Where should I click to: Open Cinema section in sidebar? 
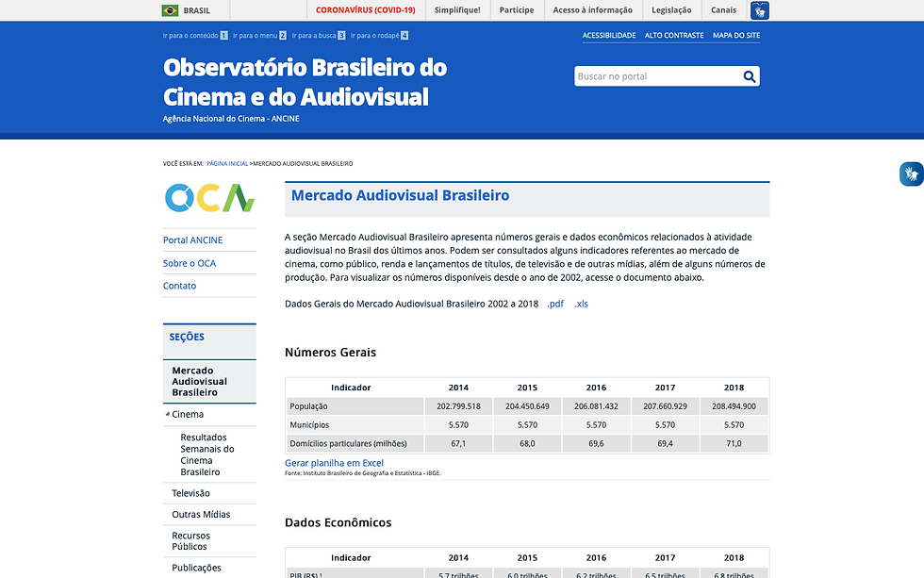tap(188, 414)
